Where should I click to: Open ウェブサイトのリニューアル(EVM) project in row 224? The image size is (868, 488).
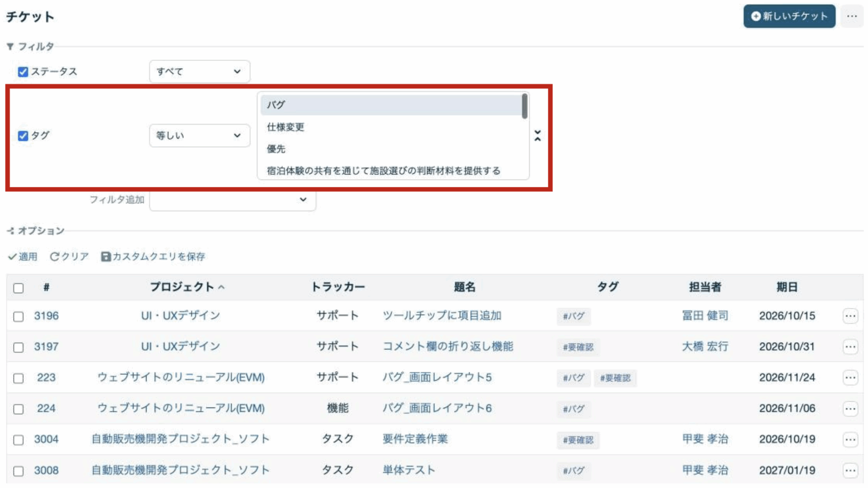[181, 408]
